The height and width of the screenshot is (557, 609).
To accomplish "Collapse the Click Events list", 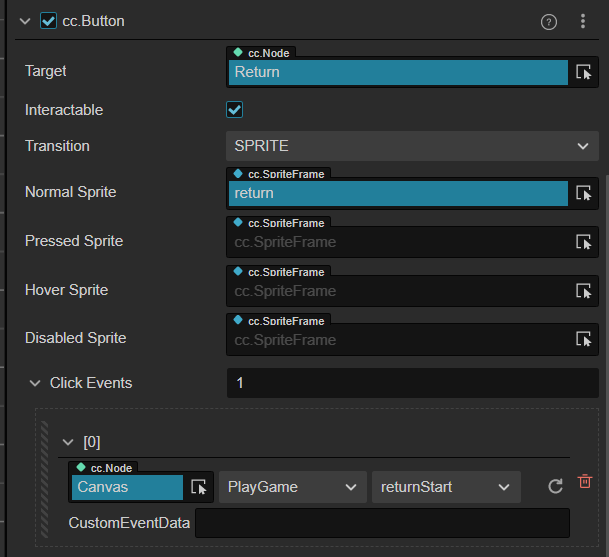I will click(37, 383).
